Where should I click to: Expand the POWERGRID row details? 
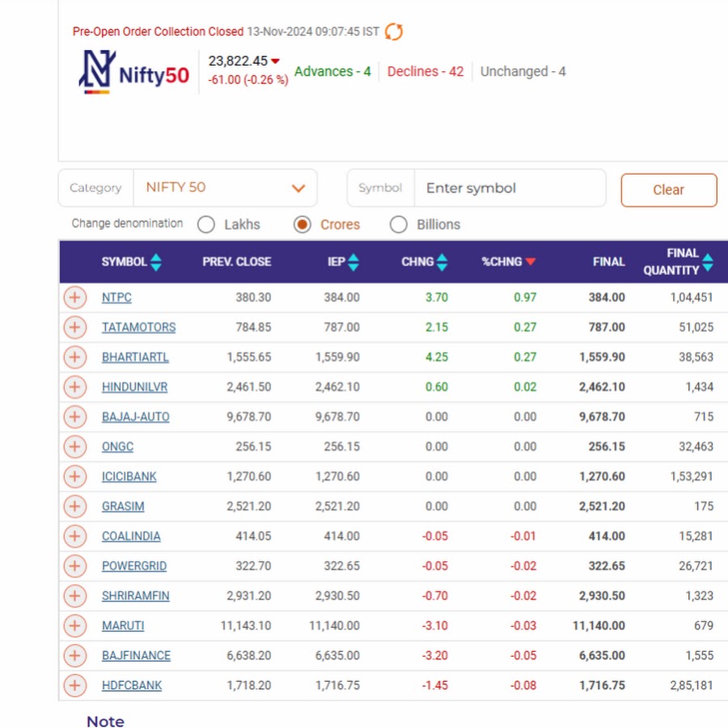(x=74, y=566)
